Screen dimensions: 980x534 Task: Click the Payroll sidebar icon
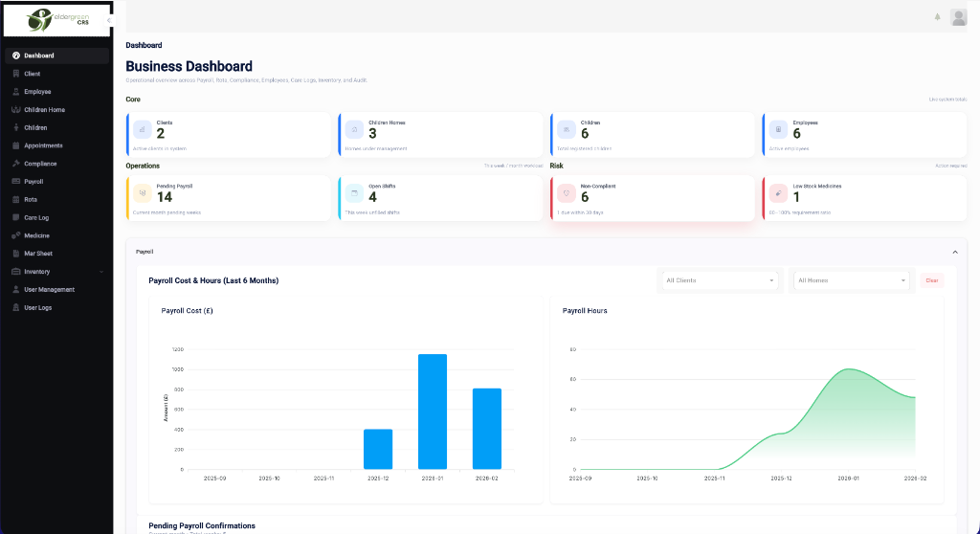pos(16,181)
